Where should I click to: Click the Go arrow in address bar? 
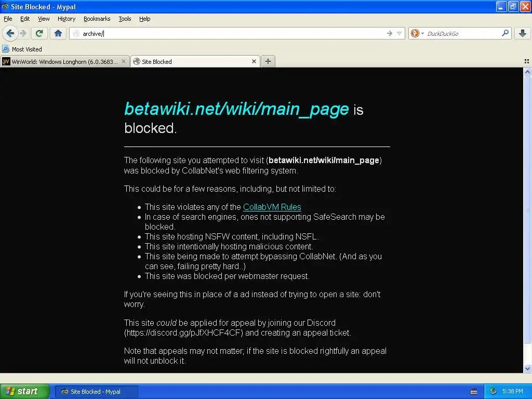(390, 33)
